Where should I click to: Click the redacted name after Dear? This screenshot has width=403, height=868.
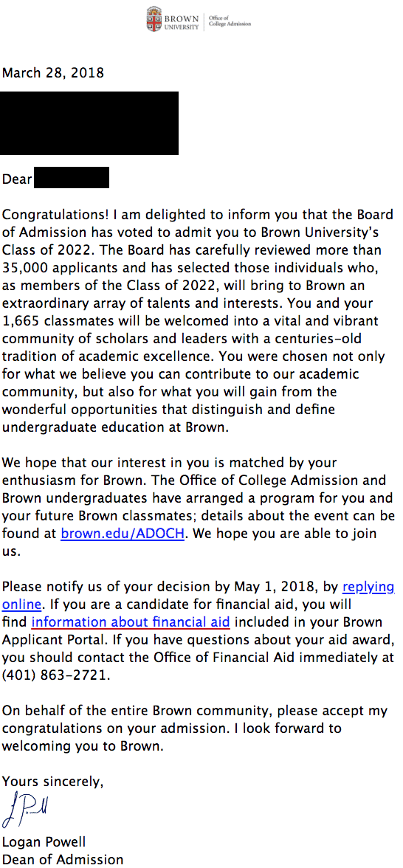pos(72,177)
